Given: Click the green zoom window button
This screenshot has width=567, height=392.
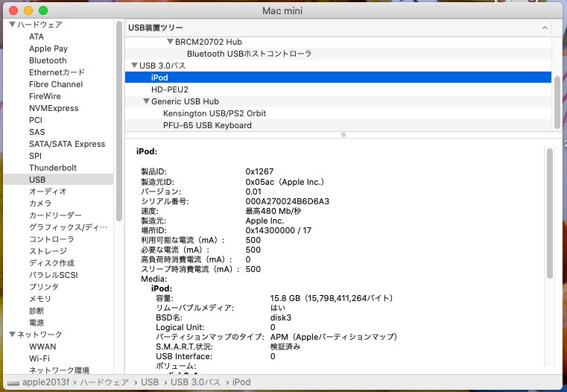Looking at the screenshot, I should [x=43, y=10].
